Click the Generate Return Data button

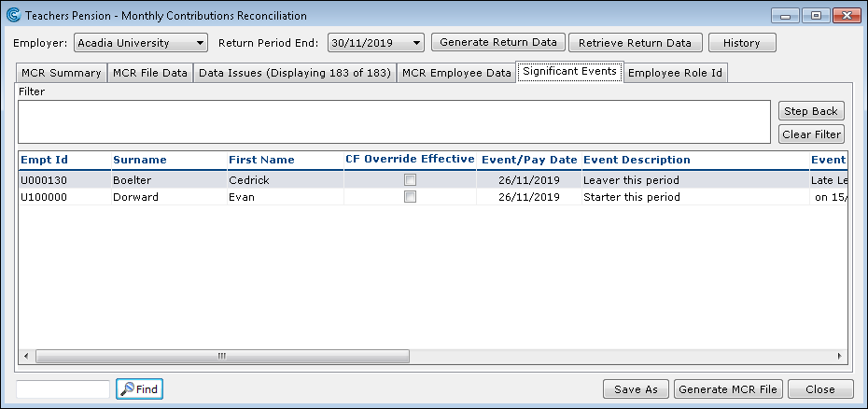pyautogui.click(x=498, y=43)
